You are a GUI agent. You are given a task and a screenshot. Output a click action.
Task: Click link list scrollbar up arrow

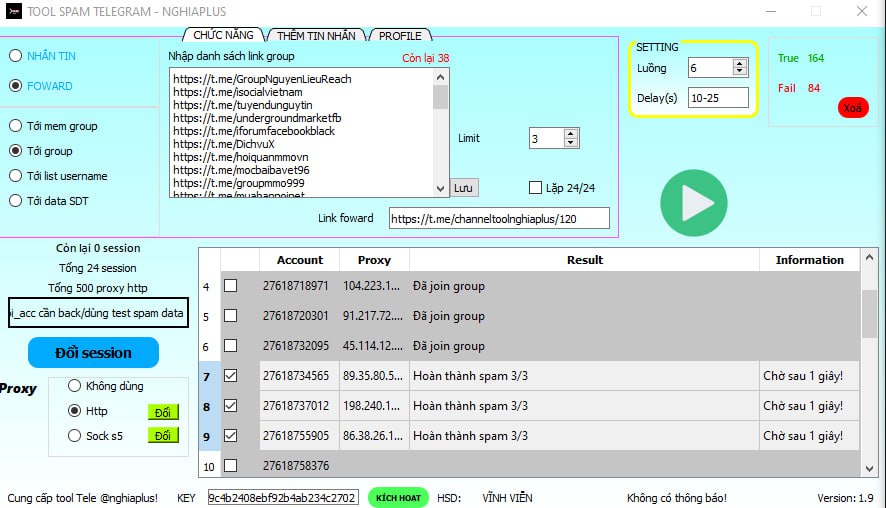(x=441, y=77)
